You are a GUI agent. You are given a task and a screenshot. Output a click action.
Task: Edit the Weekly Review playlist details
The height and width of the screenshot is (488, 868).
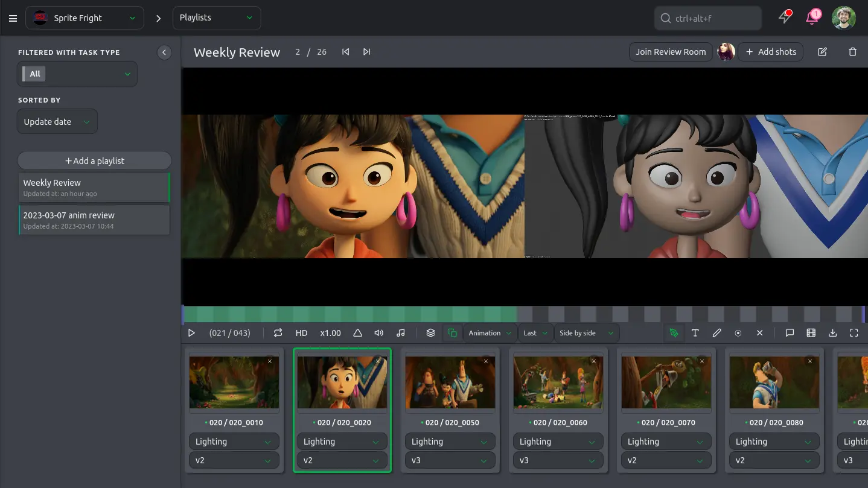[x=822, y=52]
